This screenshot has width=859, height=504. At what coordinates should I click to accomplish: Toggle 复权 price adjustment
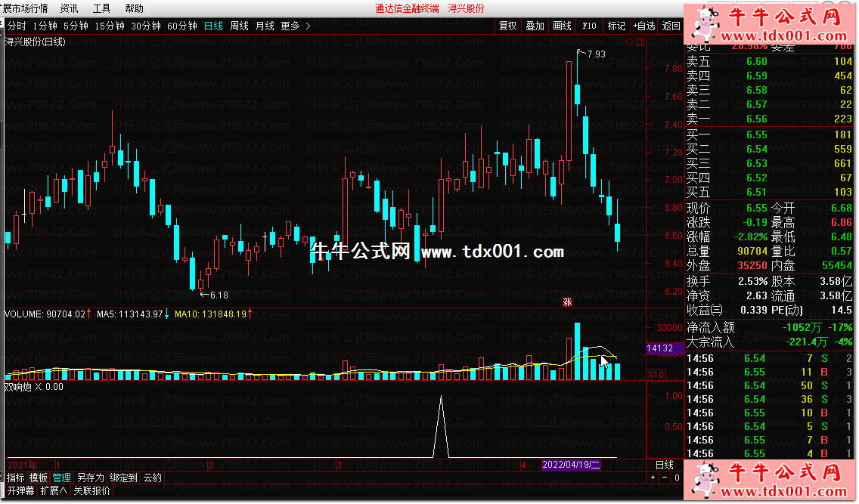(508, 26)
